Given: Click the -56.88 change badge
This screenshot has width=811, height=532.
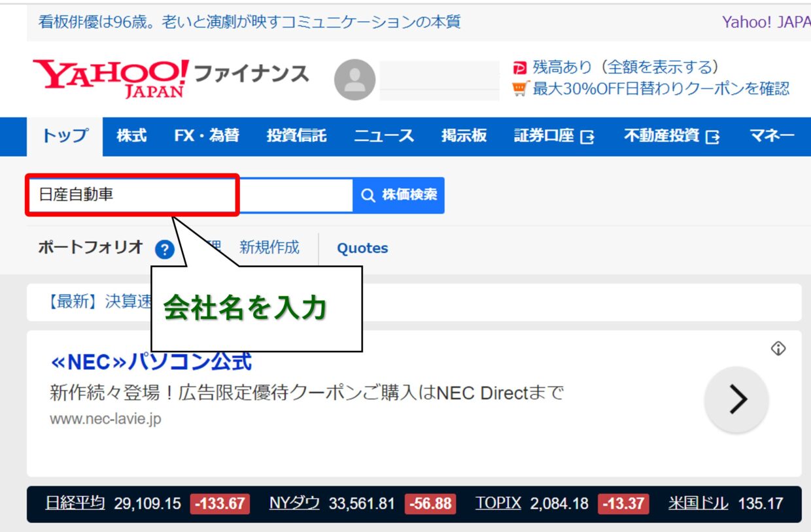Looking at the screenshot, I should [x=430, y=505].
